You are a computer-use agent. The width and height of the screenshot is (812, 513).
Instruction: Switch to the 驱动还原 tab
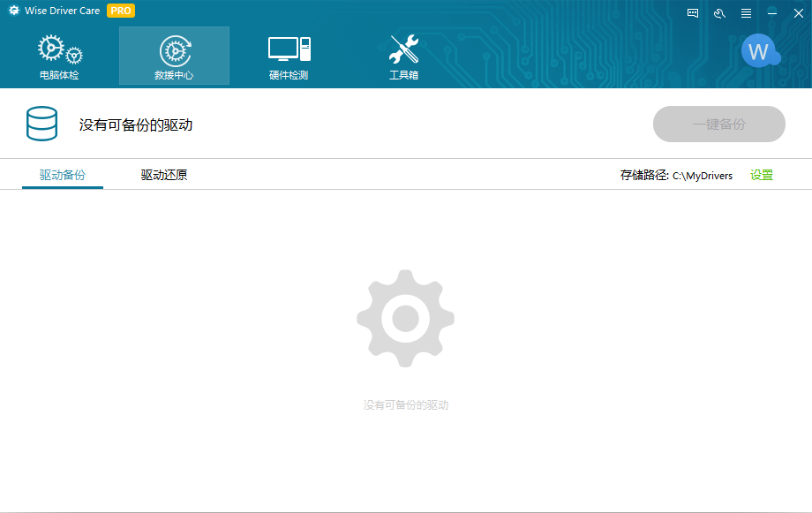(164, 175)
